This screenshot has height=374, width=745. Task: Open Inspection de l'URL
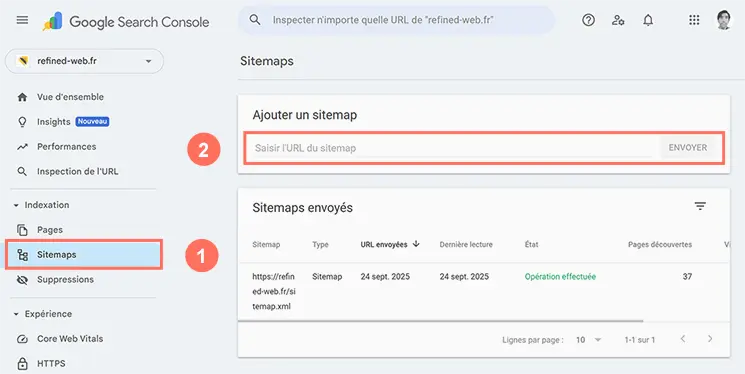coord(77,172)
